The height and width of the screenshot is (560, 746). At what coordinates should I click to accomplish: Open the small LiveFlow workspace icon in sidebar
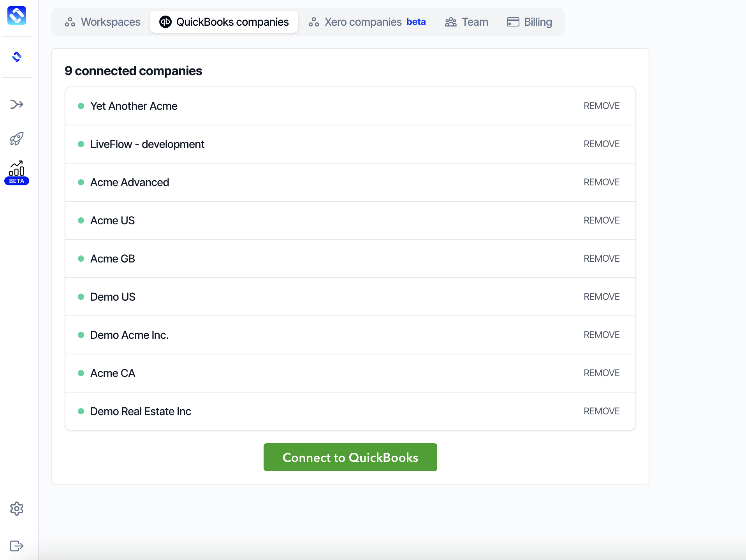pos(17,57)
